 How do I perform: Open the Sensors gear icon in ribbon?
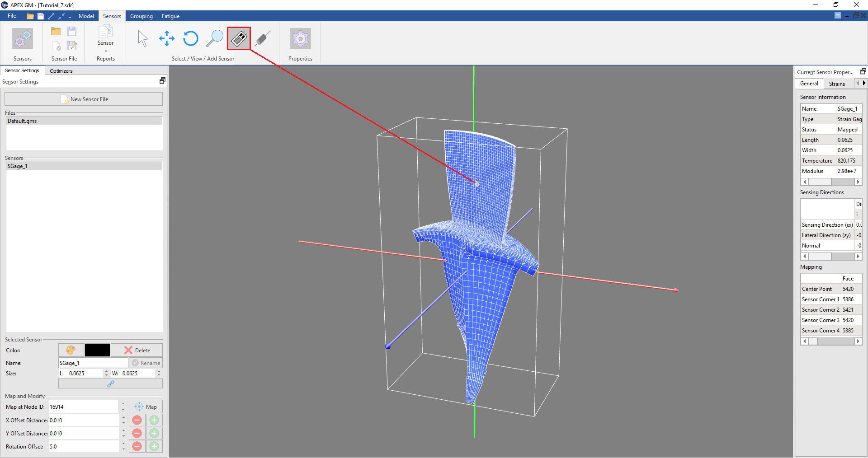coord(22,39)
